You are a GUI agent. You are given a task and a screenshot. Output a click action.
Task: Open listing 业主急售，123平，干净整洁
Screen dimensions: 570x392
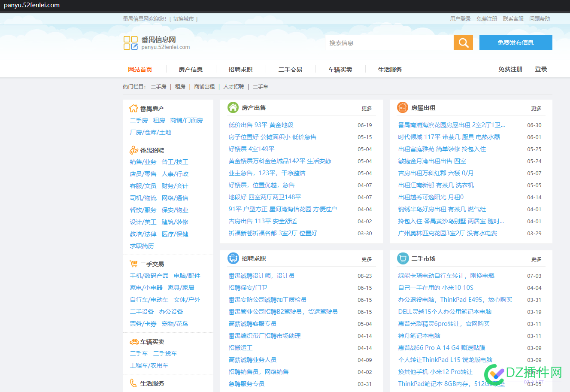(267, 173)
